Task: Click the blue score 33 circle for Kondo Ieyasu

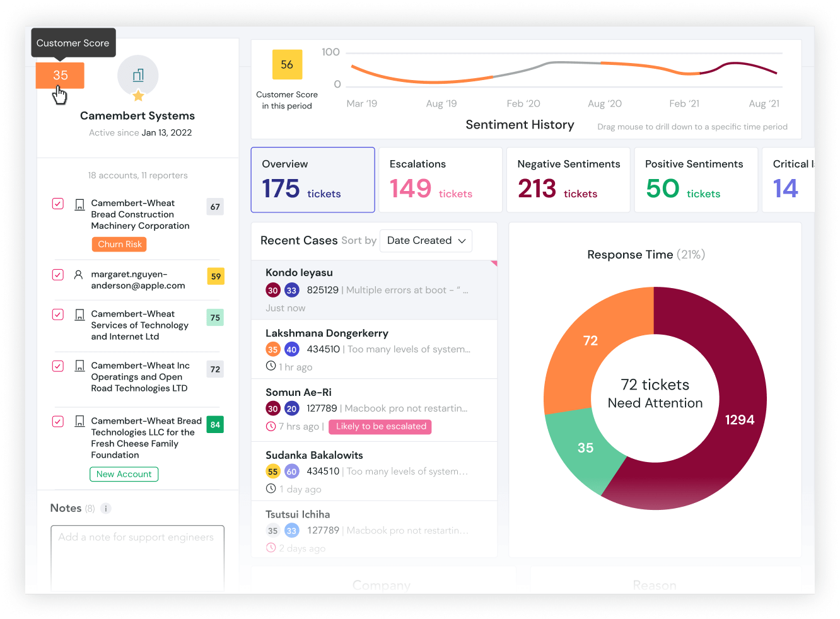Action: (x=291, y=291)
